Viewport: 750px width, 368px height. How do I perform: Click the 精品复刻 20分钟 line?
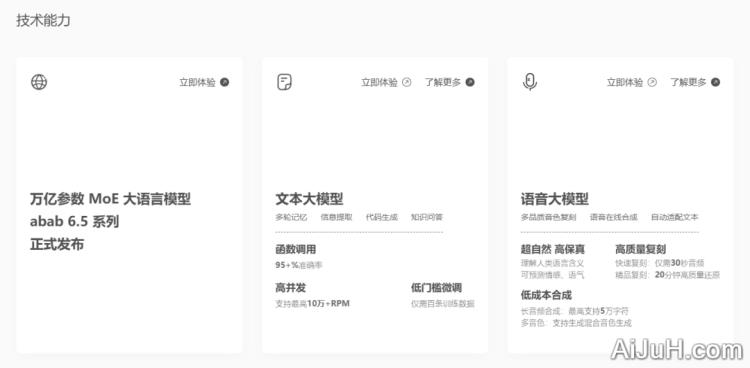(x=668, y=275)
